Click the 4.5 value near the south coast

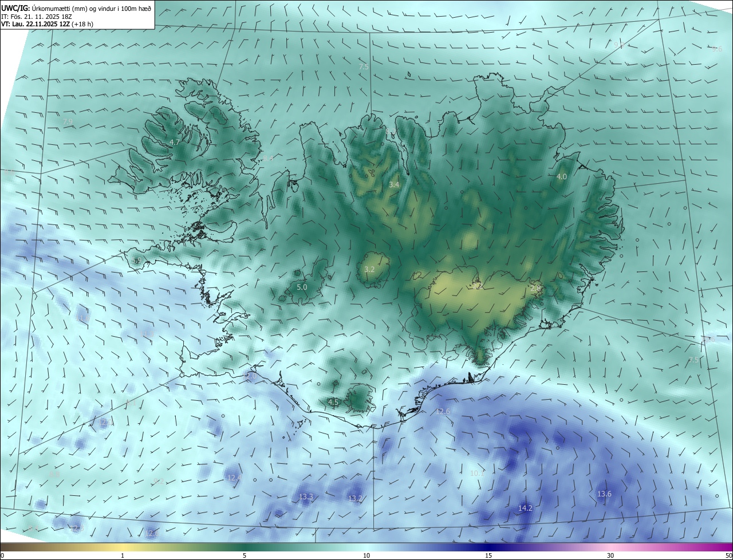coord(333,403)
